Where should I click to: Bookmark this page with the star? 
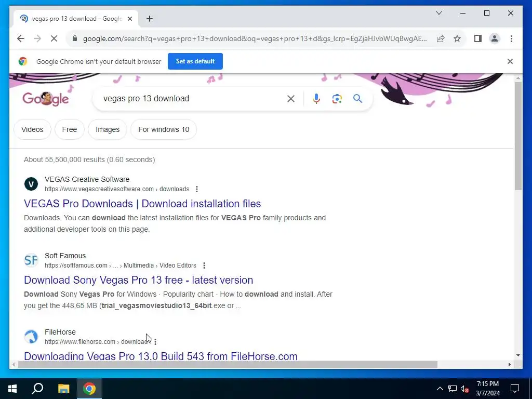(x=457, y=38)
